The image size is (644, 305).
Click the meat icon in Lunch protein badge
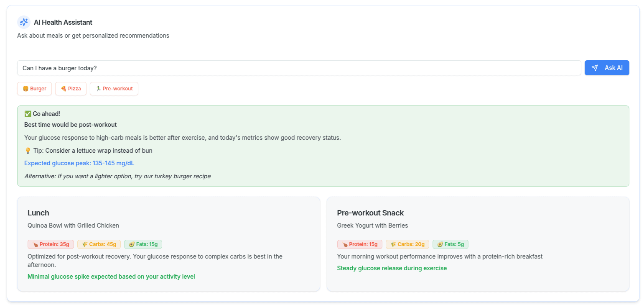(x=35, y=244)
